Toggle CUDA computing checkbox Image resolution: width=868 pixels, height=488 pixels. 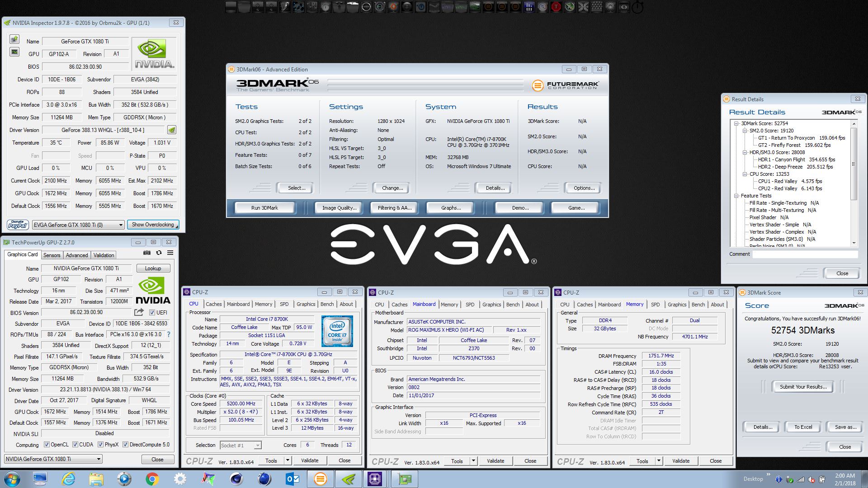click(75, 445)
